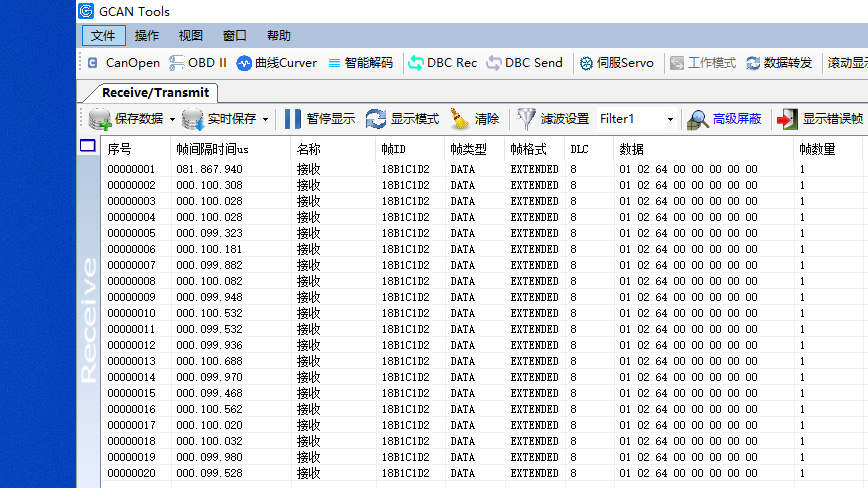Toggle the checkbox beside the 序号 header
868x488 pixels.
coord(87,146)
